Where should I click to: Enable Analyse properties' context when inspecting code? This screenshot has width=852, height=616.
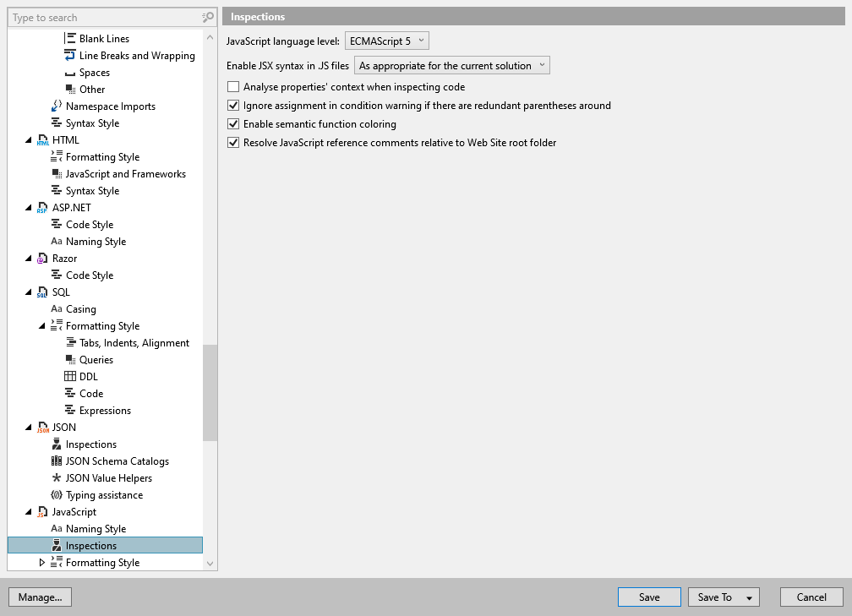click(233, 87)
